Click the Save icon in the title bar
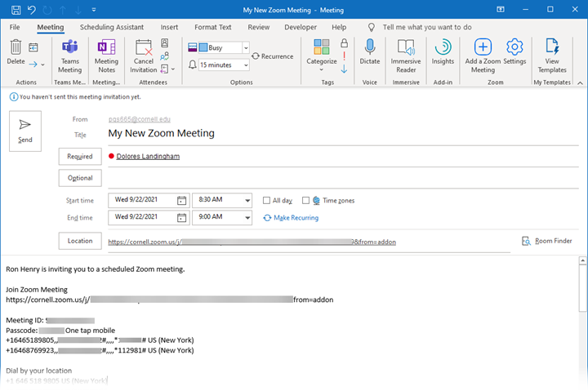This screenshot has width=588, height=391. (16, 10)
